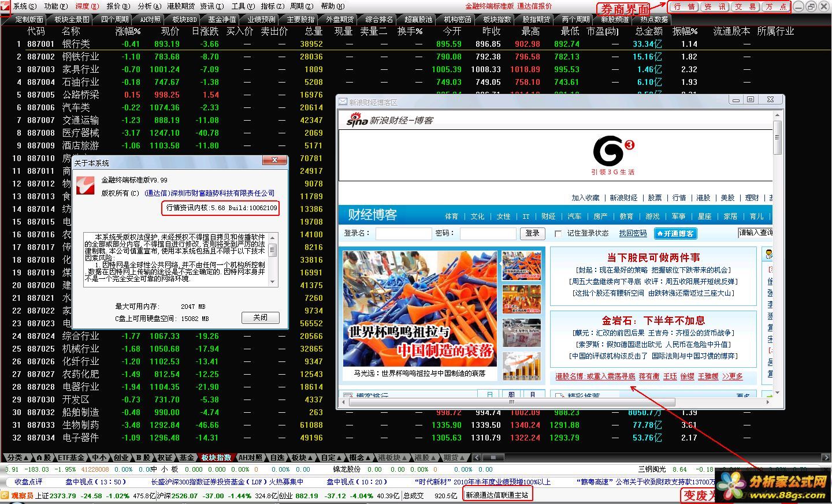832x504 pixels.
Task: Expand the 自定▲ bottom tab
Action: click(330, 457)
